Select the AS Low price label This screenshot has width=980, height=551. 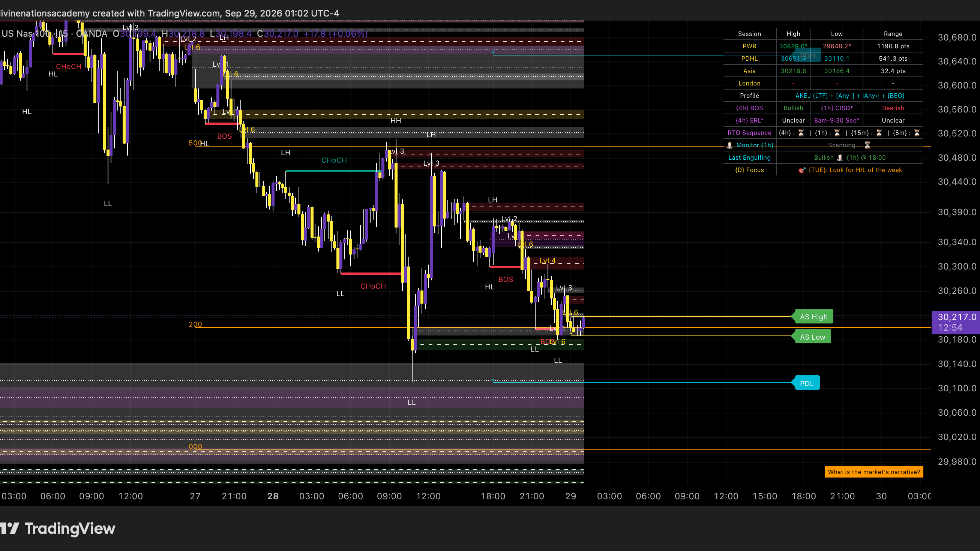point(812,337)
